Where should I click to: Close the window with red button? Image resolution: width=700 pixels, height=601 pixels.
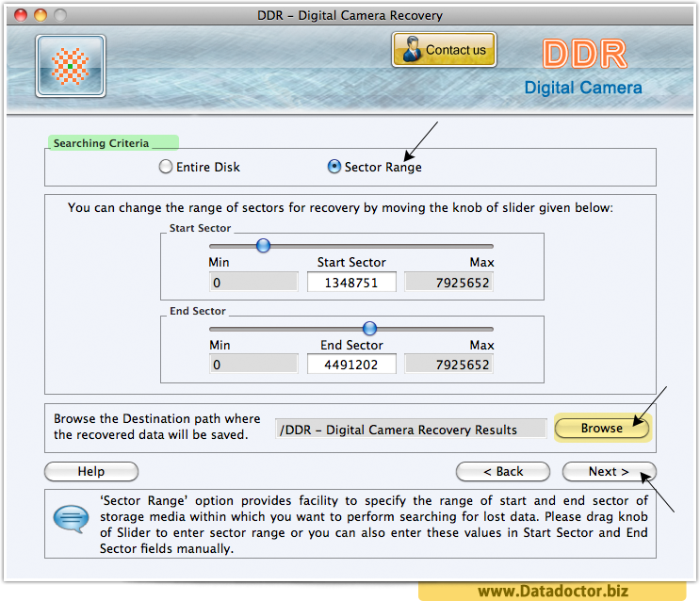(21, 15)
